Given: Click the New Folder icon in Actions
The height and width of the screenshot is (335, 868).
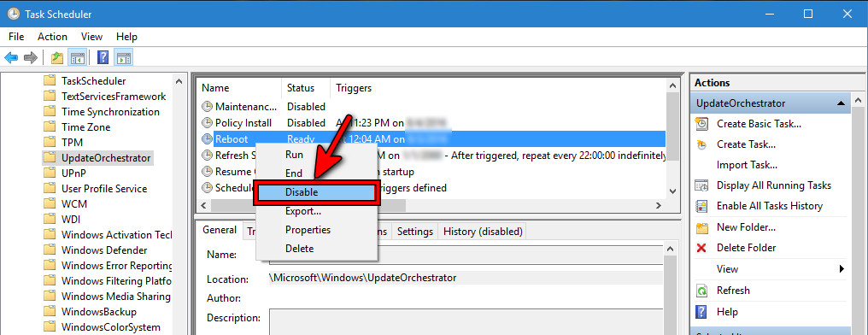Looking at the screenshot, I should click(x=701, y=227).
